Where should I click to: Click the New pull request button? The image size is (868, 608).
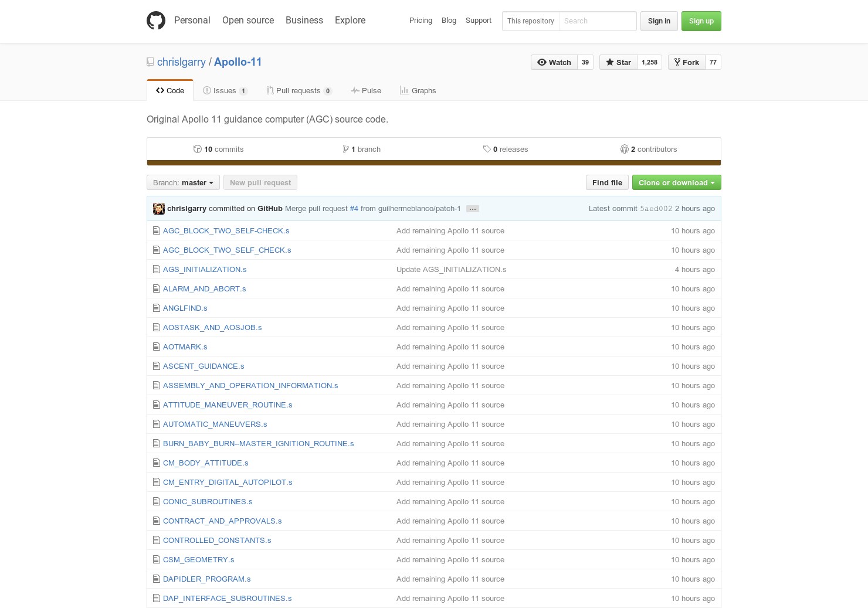pyautogui.click(x=260, y=183)
